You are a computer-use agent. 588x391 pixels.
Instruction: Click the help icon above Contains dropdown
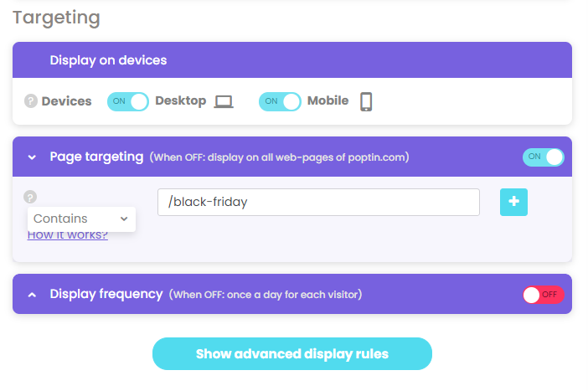30,197
